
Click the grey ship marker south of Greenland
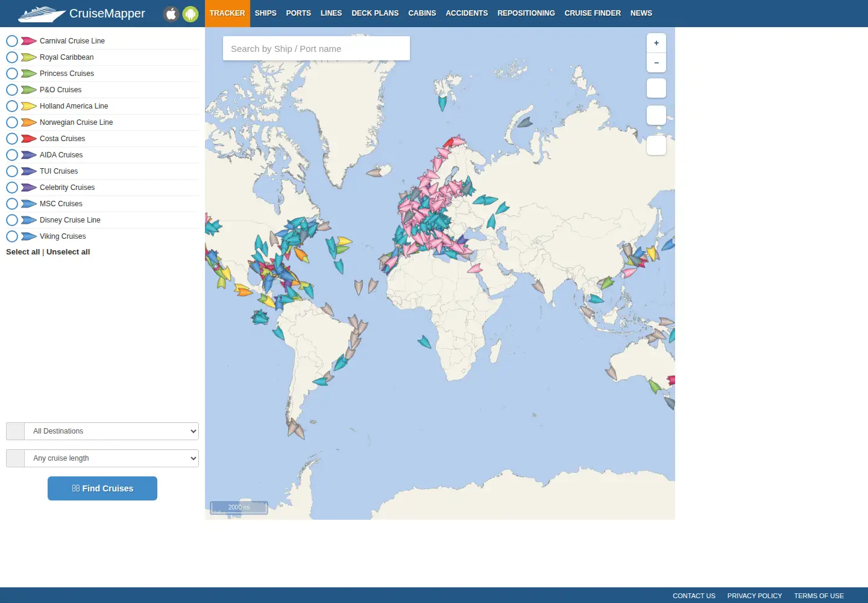(375, 172)
